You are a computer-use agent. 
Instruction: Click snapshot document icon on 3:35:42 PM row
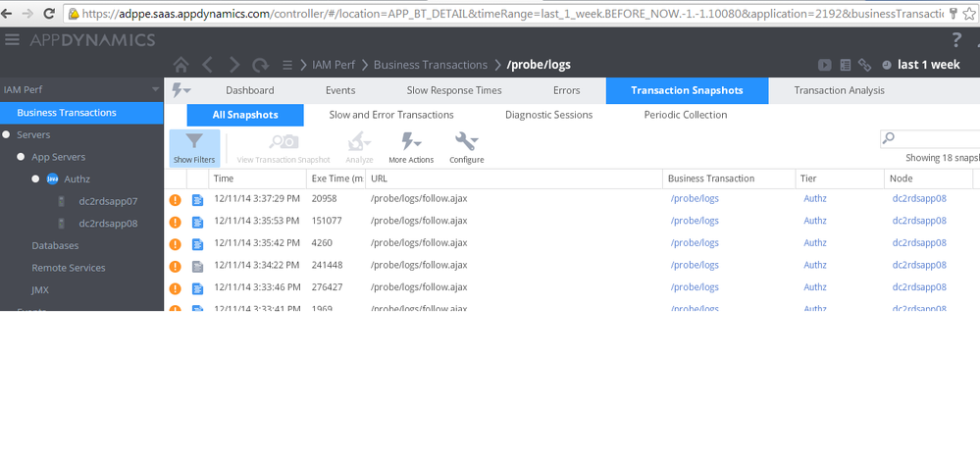pyautogui.click(x=197, y=244)
